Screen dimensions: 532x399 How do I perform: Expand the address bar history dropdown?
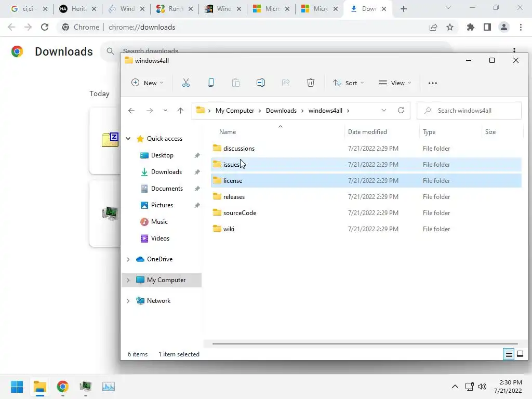[384, 110]
